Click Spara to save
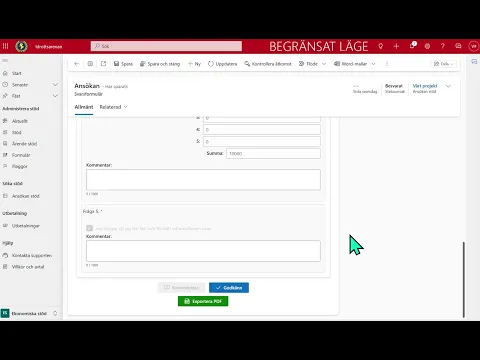 click(x=123, y=64)
